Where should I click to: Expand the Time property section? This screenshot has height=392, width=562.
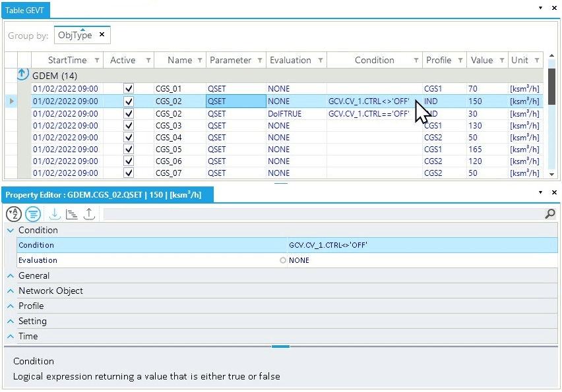pyautogui.click(x=11, y=337)
